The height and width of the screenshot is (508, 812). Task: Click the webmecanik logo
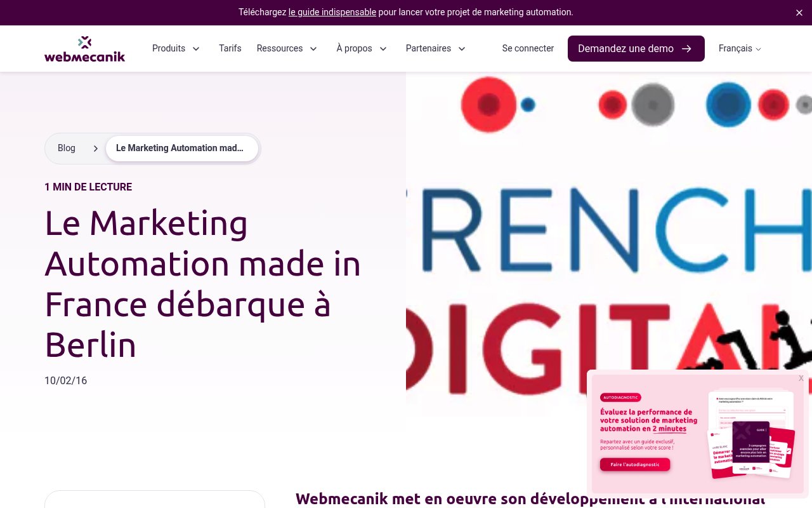pyautogui.click(x=84, y=49)
